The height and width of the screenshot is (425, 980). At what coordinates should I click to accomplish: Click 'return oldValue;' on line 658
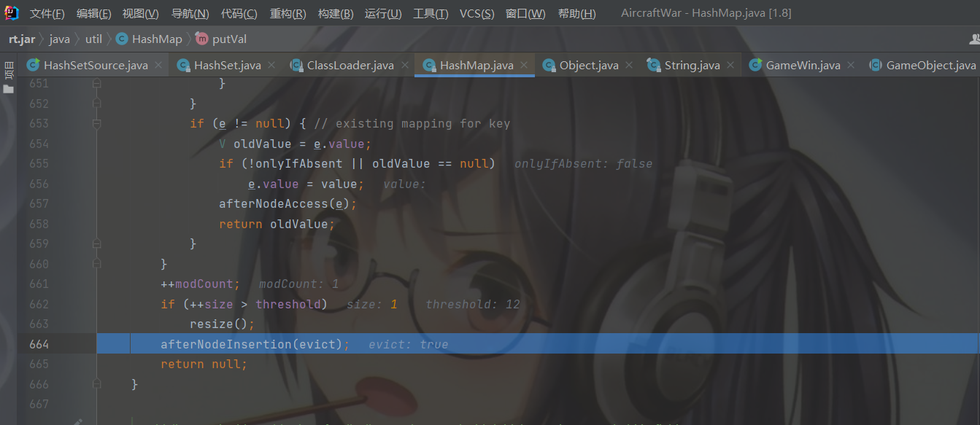pos(277,224)
